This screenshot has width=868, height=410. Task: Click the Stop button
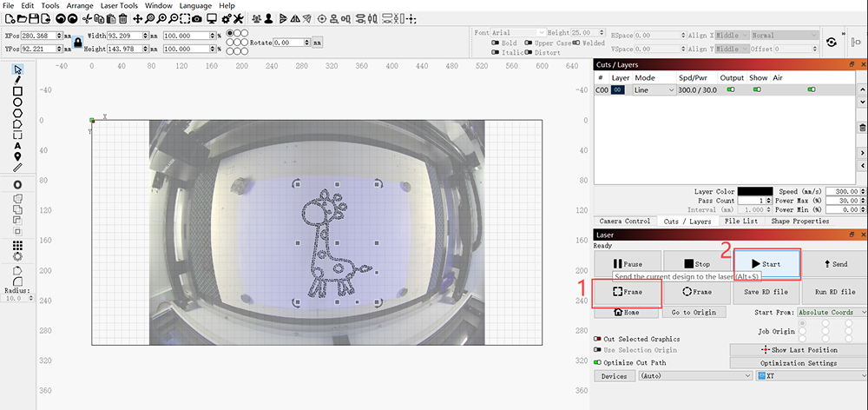point(696,264)
